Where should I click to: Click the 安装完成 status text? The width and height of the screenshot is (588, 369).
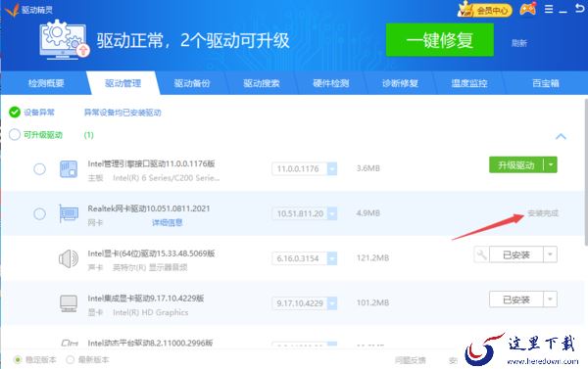(543, 213)
